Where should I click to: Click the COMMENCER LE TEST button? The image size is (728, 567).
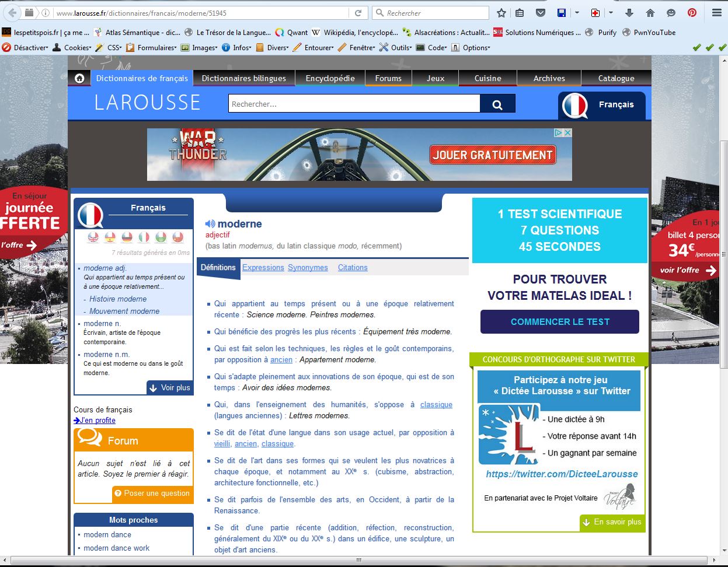[560, 322]
